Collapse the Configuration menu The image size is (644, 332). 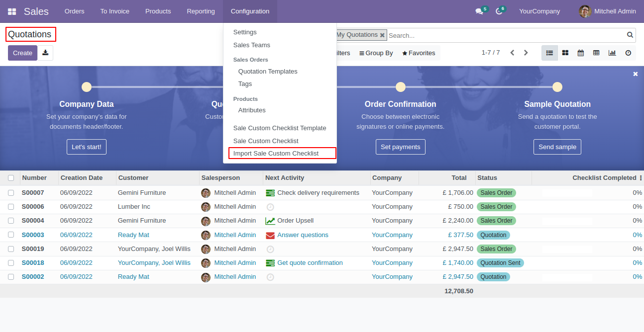250,11
